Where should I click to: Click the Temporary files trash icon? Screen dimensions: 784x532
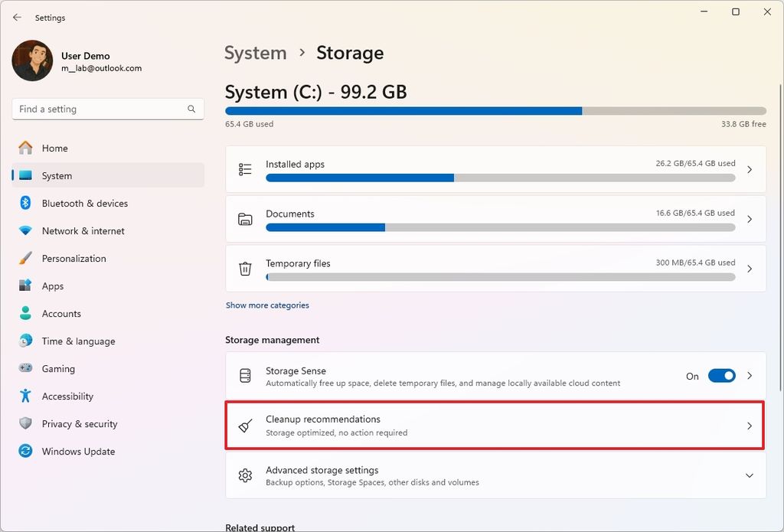click(x=245, y=269)
